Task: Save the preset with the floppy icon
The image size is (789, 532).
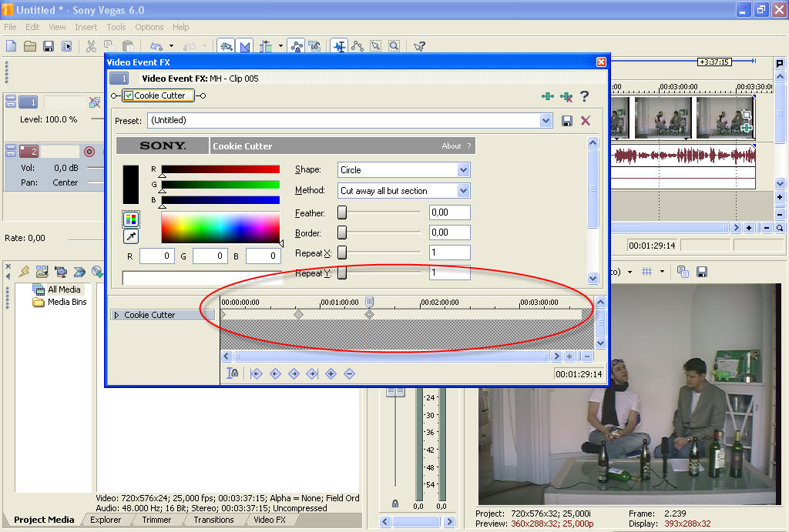Action: (x=566, y=121)
